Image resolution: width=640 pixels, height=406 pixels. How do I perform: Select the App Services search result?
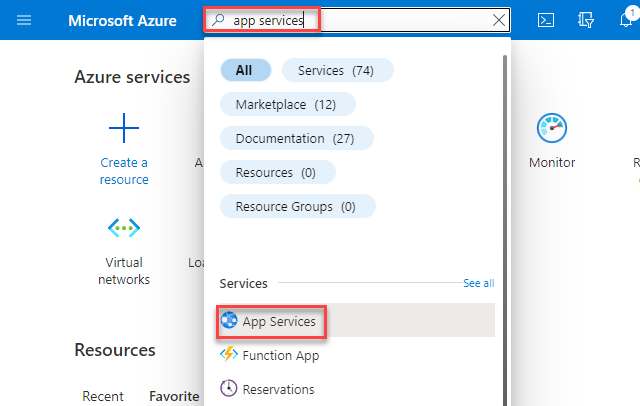coord(278,321)
